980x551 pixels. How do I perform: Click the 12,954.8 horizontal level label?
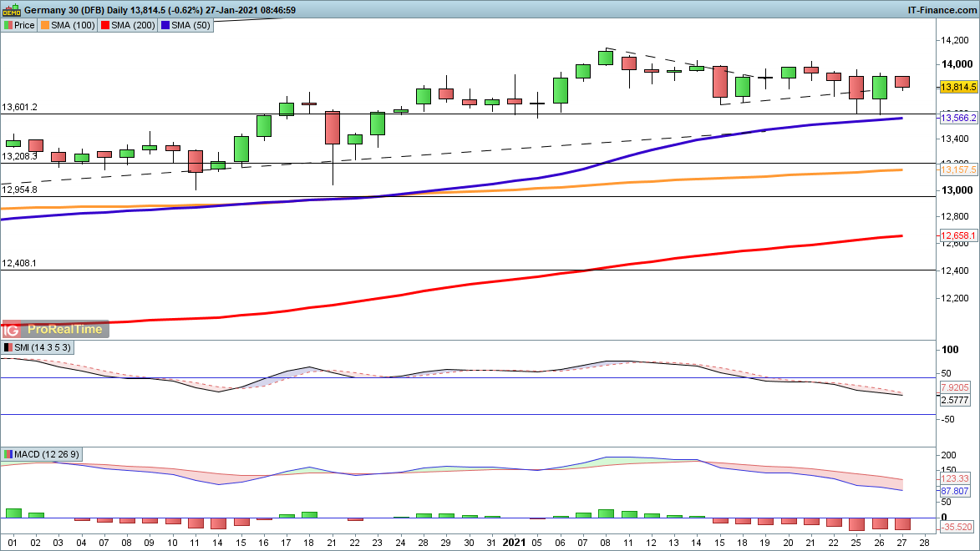[x=19, y=190]
